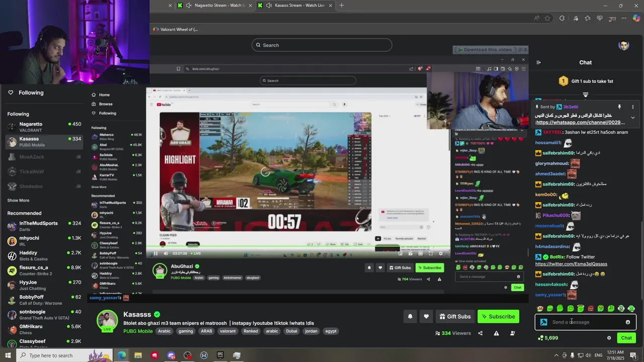
Task: Click the taskbar search box
Action: point(65,355)
